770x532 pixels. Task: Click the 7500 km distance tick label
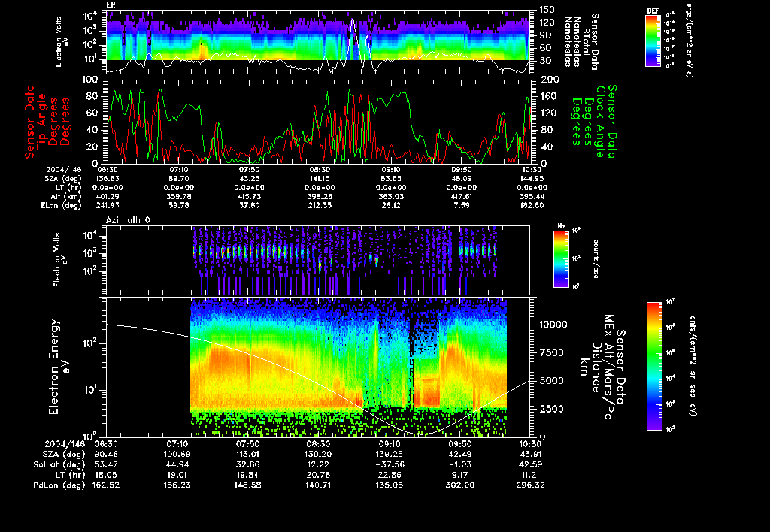[552, 352]
